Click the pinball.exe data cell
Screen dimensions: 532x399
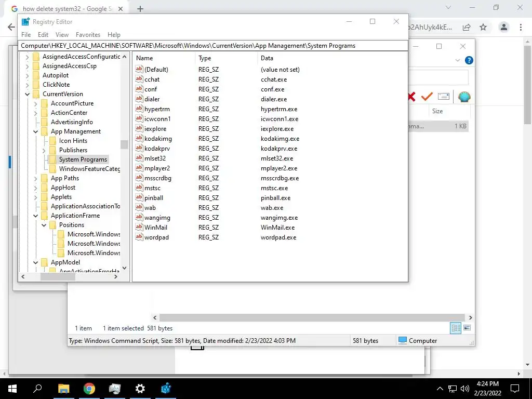275,198
